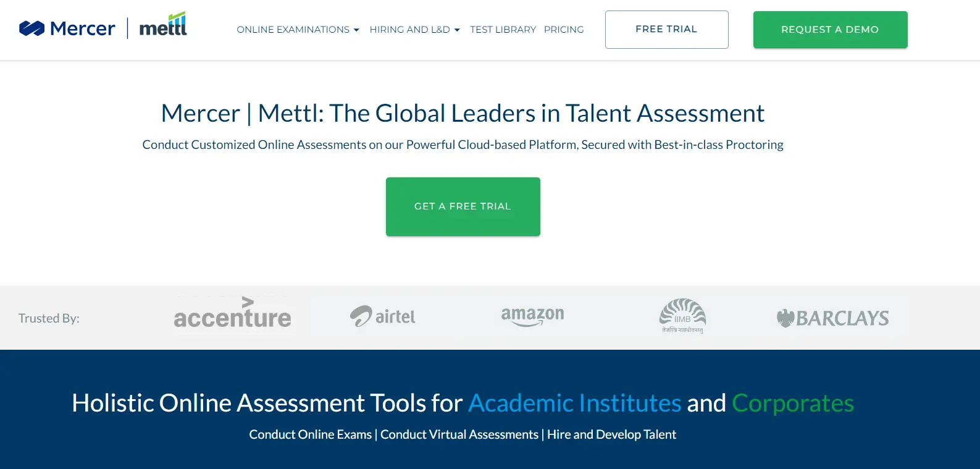Click the main headline 'Mercer | Mettl: The Global Leaders'

coord(463,113)
